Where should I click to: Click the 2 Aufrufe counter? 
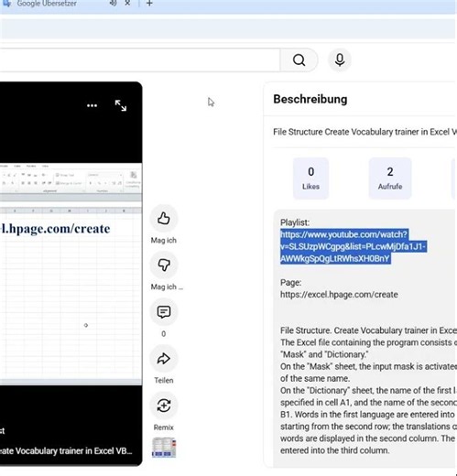390,178
